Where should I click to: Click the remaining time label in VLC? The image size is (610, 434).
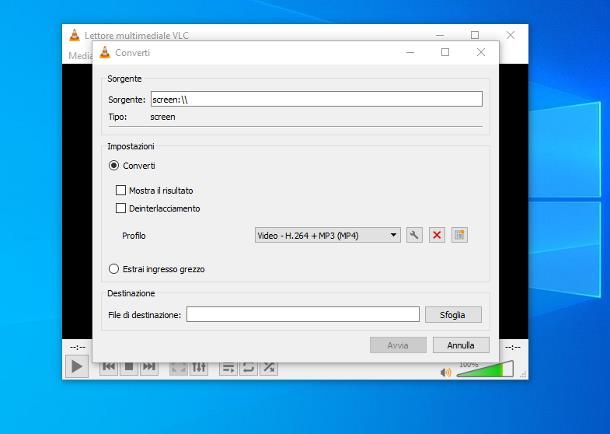(x=512, y=347)
